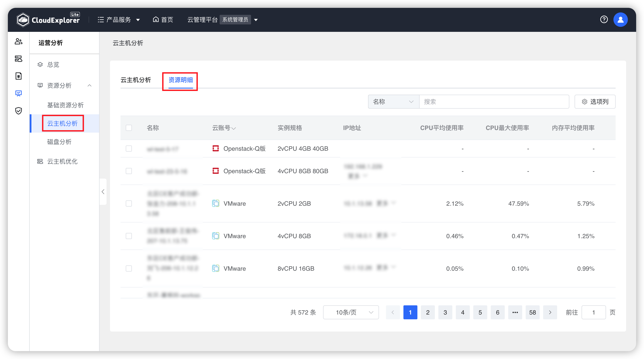The height and width of the screenshot is (359, 644).
Task: Click the gear icon in the 选项列 button
Action: (584, 102)
